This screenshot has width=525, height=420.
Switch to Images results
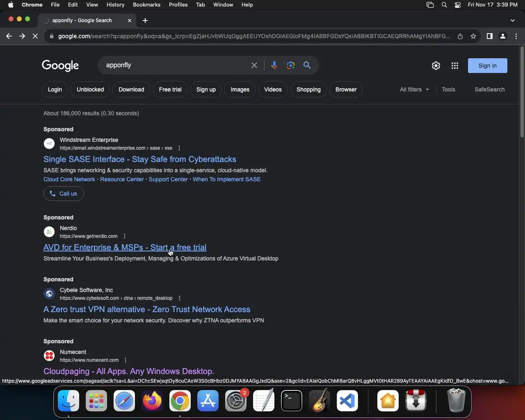240,89
